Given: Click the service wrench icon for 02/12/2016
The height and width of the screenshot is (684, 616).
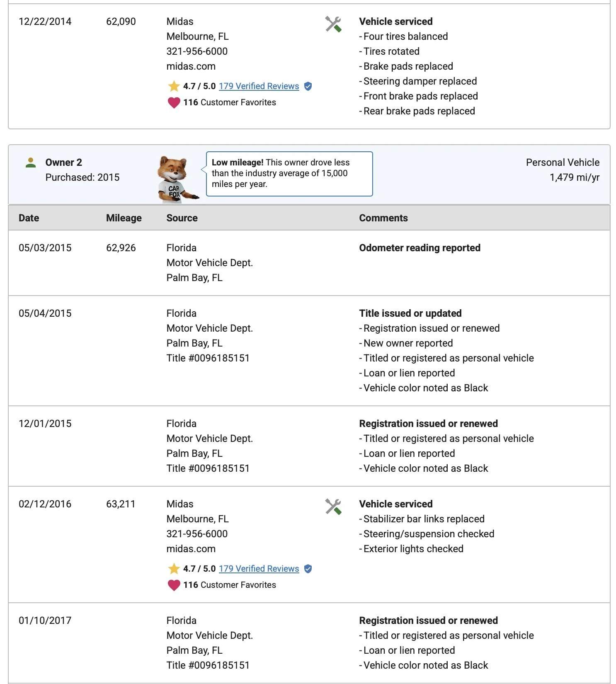Looking at the screenshot, I should click(x=333, y=507).
